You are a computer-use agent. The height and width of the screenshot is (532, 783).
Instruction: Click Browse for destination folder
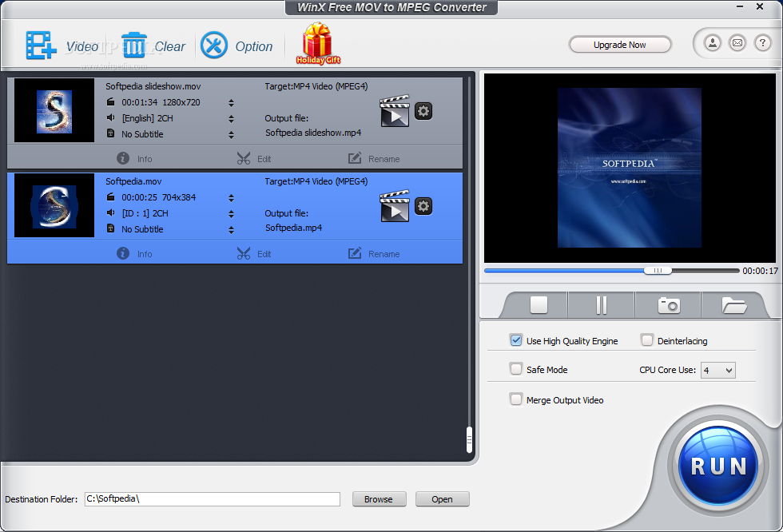click(x=379, y=499)
